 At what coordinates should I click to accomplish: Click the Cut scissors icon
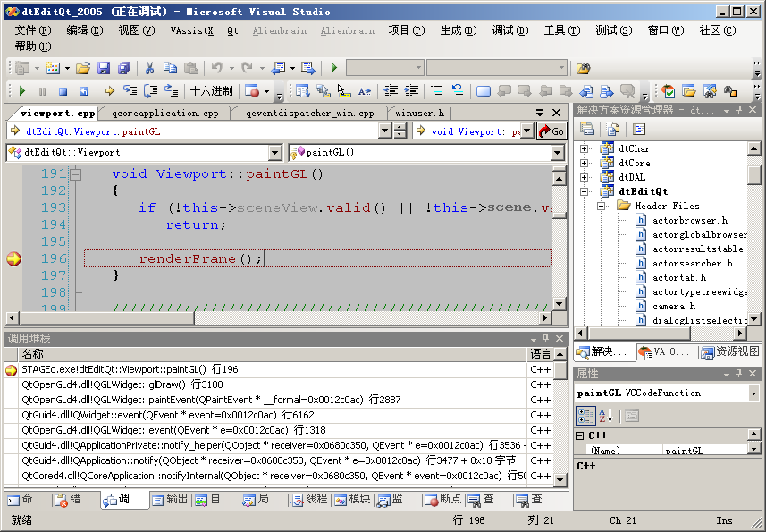tap(149, 68)
